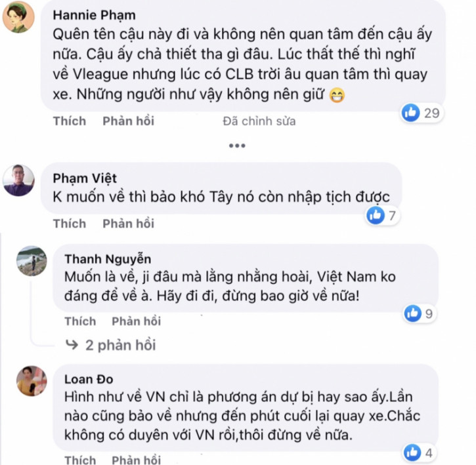Image resolution: width=476 pixels, height=465 pixels.
Task: Reply to Phạm Việt with Phản hồi
Action: (x=129, y=224)
